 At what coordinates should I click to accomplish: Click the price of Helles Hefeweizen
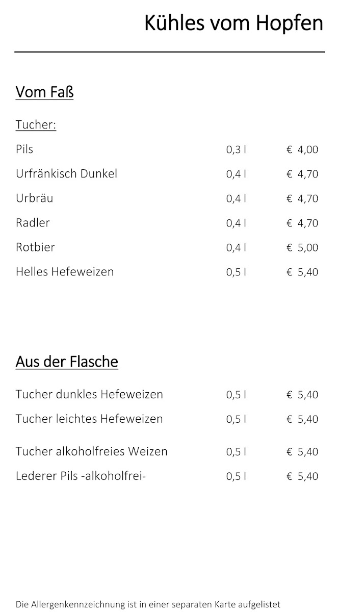302,272
